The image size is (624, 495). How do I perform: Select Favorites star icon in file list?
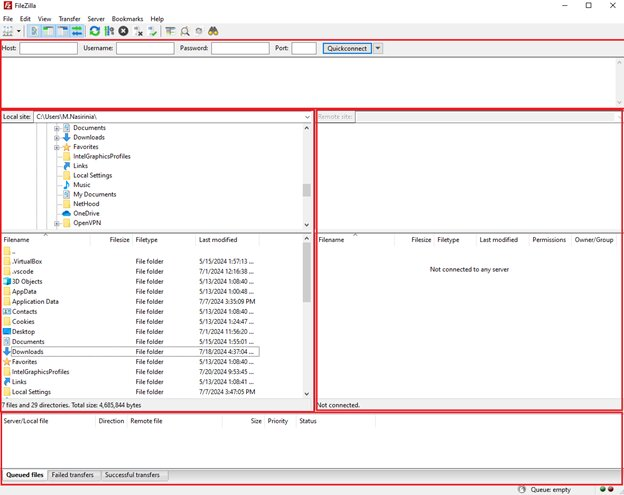pyautogui.click(x=7, y=362)
